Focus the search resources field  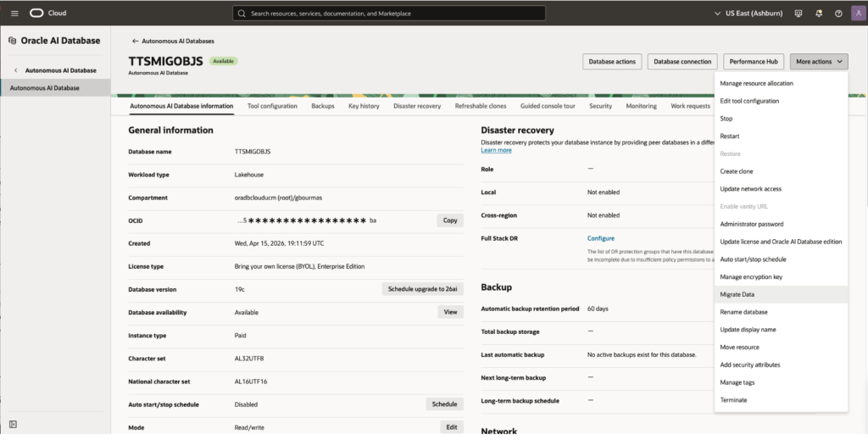[x=389, y=14]
